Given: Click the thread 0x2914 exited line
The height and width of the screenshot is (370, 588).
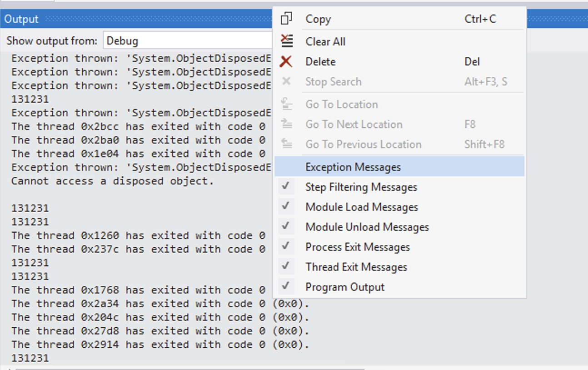Looking at the screenshot, I should 160,345.
